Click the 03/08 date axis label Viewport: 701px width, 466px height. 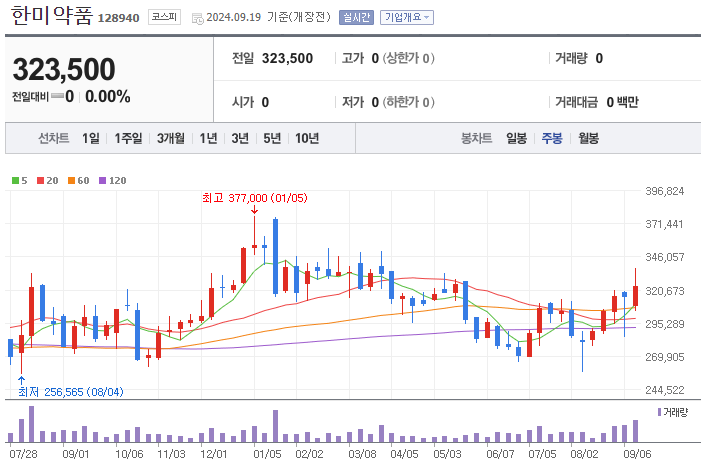[x=363, y=454]
